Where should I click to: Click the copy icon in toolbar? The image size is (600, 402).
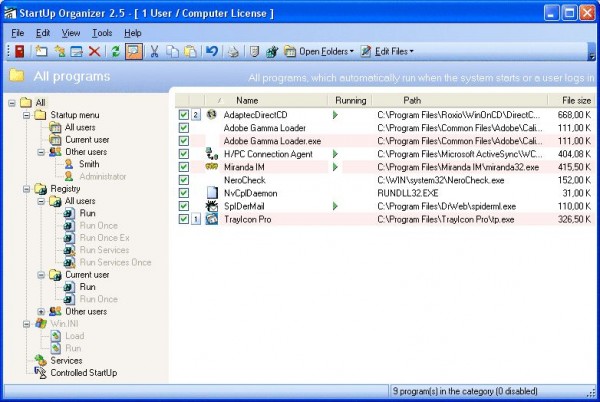(x=173, y=51)
